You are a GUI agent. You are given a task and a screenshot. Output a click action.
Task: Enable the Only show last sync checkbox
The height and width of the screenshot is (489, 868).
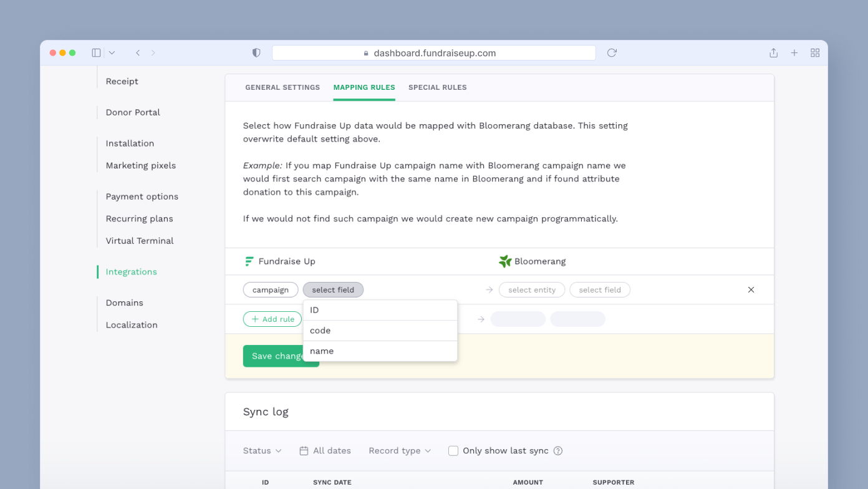pyautogui.click(x=453, y=451)
